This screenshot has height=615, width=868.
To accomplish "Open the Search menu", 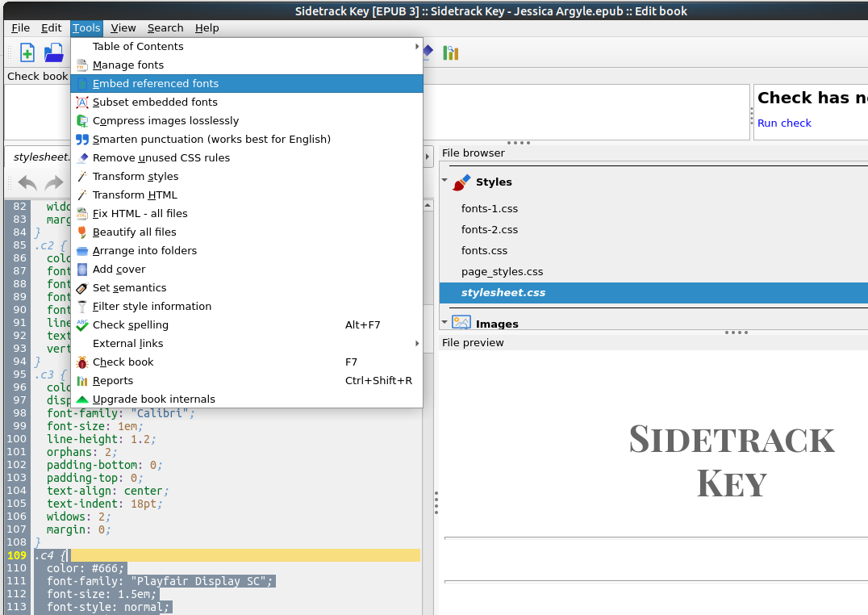I will [165, 28].
